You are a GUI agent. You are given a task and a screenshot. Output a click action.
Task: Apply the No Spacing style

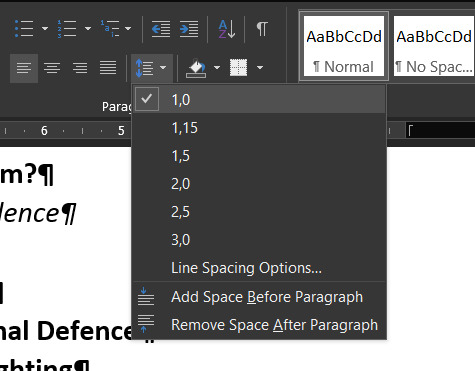point(434,46)
